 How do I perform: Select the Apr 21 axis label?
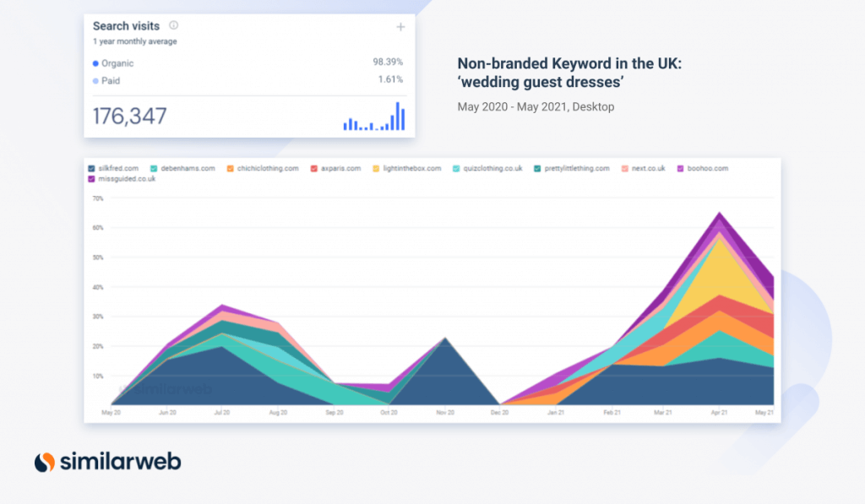[x=719, y=413]
